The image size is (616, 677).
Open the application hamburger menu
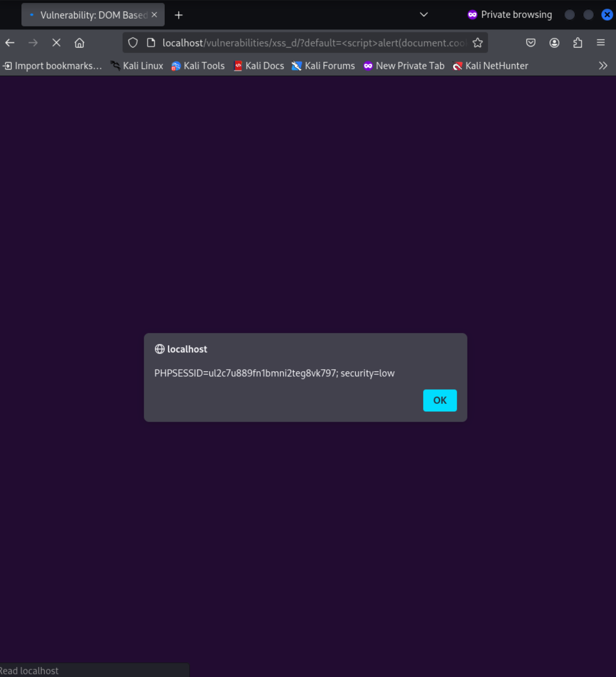(x=601, y=43)
